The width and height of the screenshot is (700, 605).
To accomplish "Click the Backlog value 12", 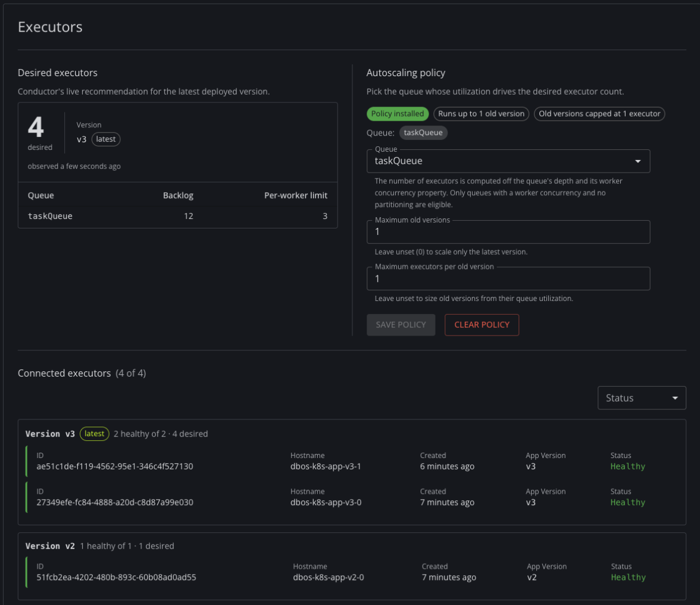I will [188, 217].
